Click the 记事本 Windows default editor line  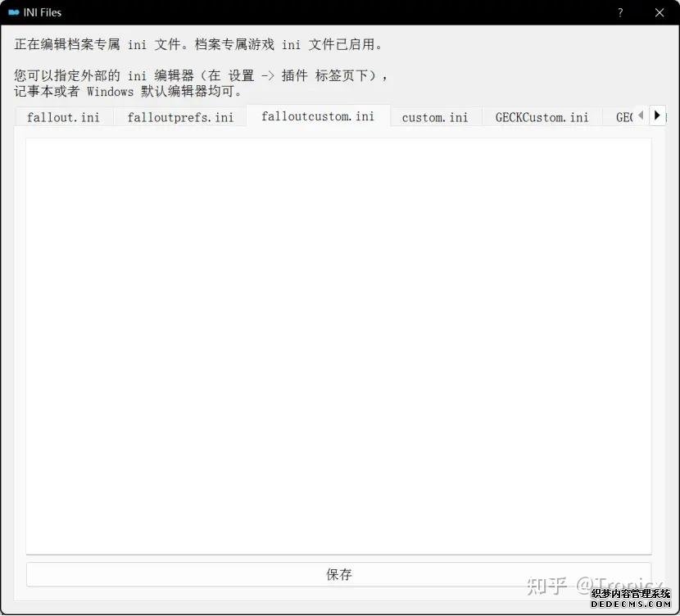click(x=129, y=91)
